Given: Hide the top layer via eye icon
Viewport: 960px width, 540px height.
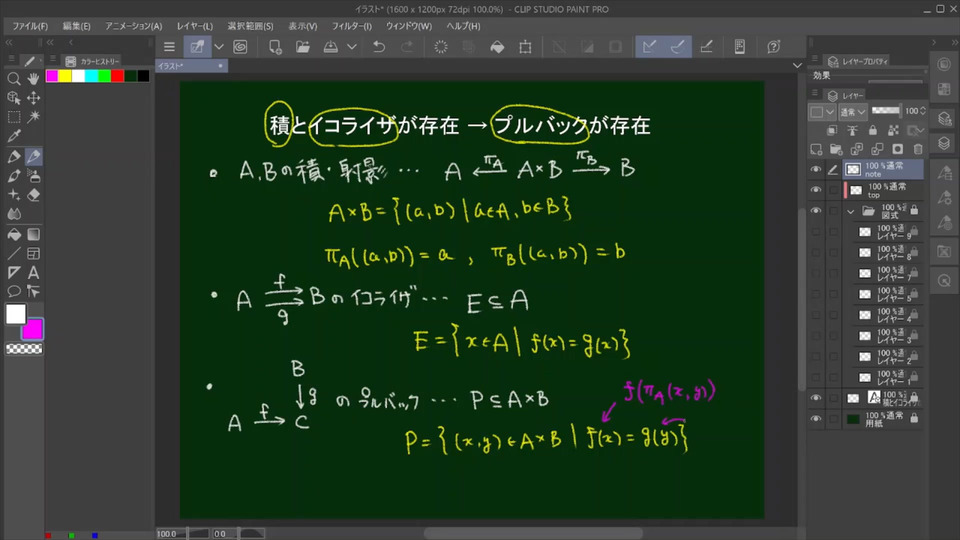Looking at the screenshot, I should [x=816, y=190].
